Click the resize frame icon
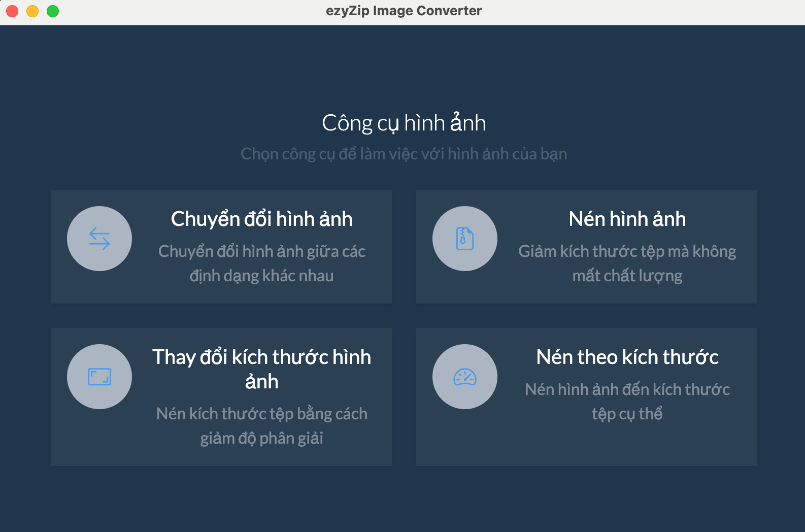The height and width of the screenshot is (532, 805). pos(99,377)
